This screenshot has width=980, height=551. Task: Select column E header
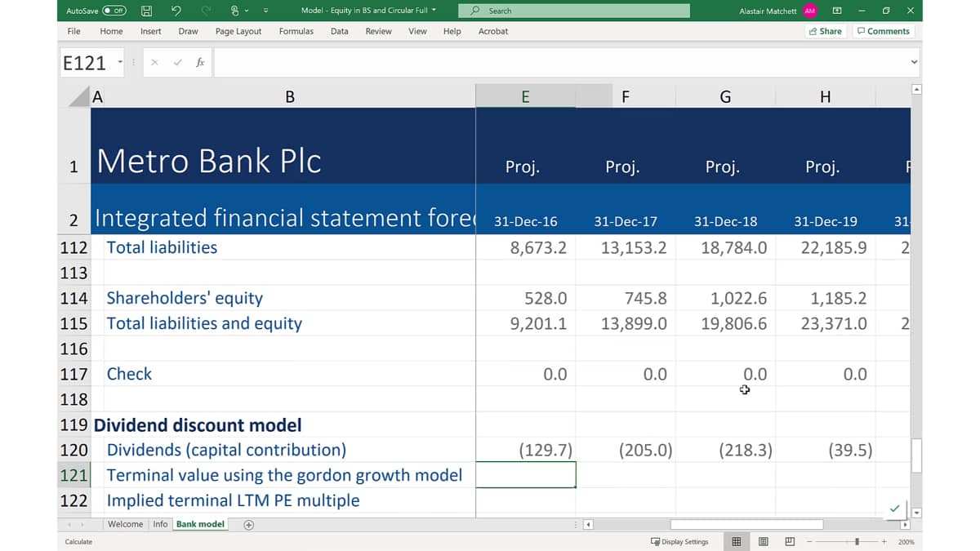[x=525, y=97]
